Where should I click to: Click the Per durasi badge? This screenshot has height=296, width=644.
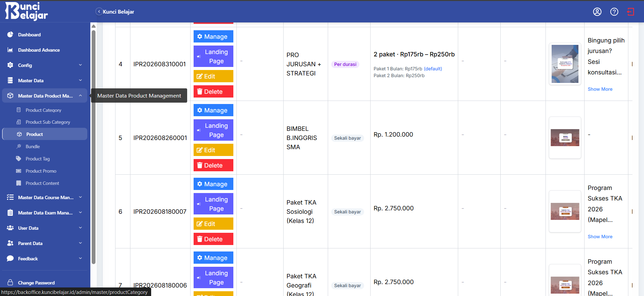pyautogui.click(x=345, y=64)
